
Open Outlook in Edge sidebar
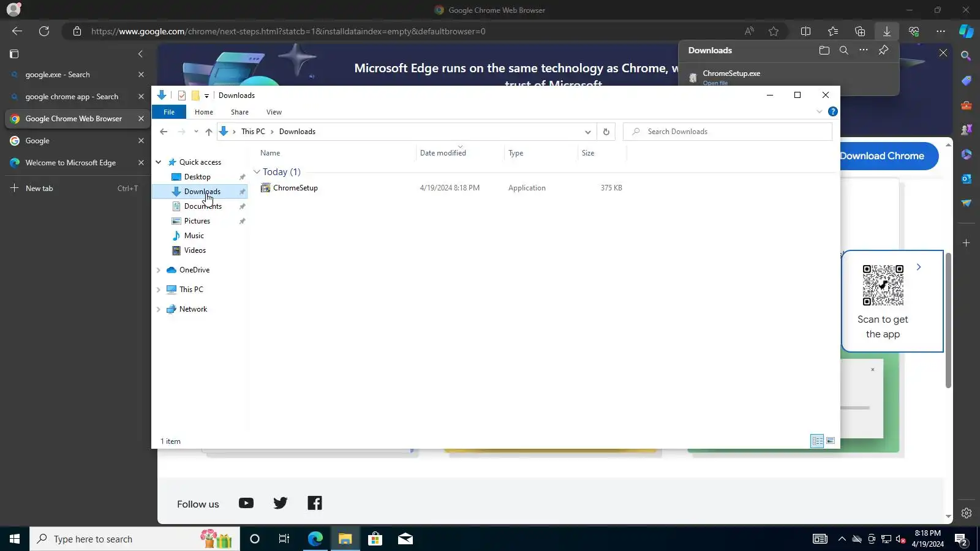967,179
